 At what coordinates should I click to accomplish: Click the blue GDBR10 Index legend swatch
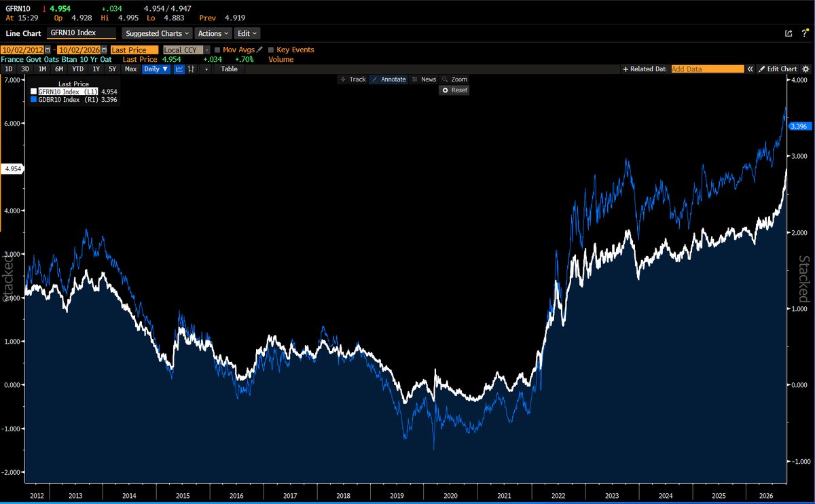click(34, 100)
